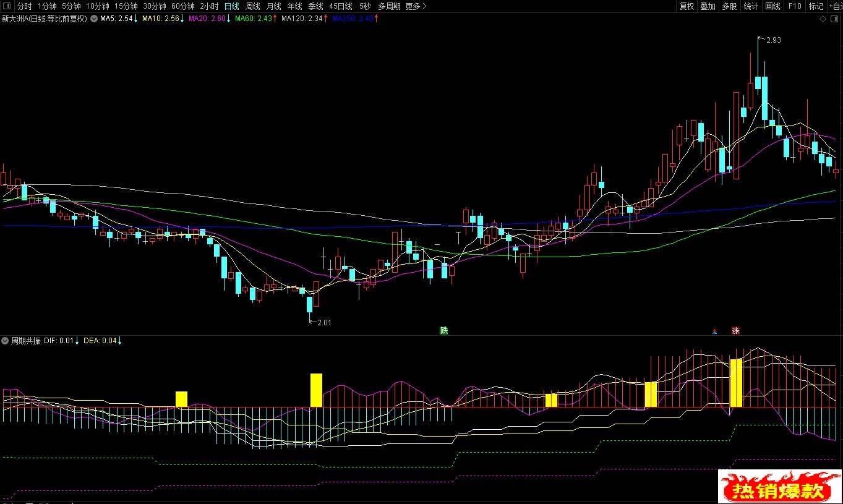This screenshot has width=843, height=504.
Task: Activate the 画线 drawing tool
Action: 772,6
